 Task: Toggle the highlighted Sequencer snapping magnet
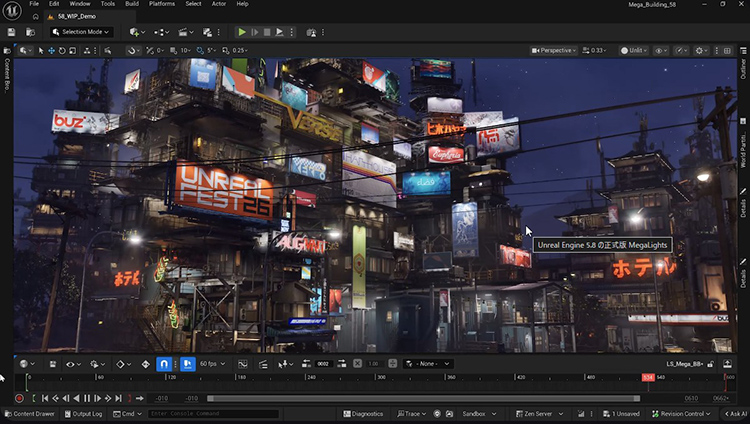(x=164, y=364)
